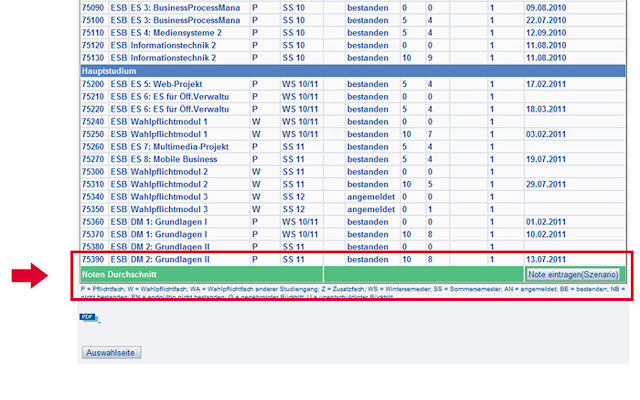Click course number 75390 DM 2: Grundlagen II

tap(93, 259)
